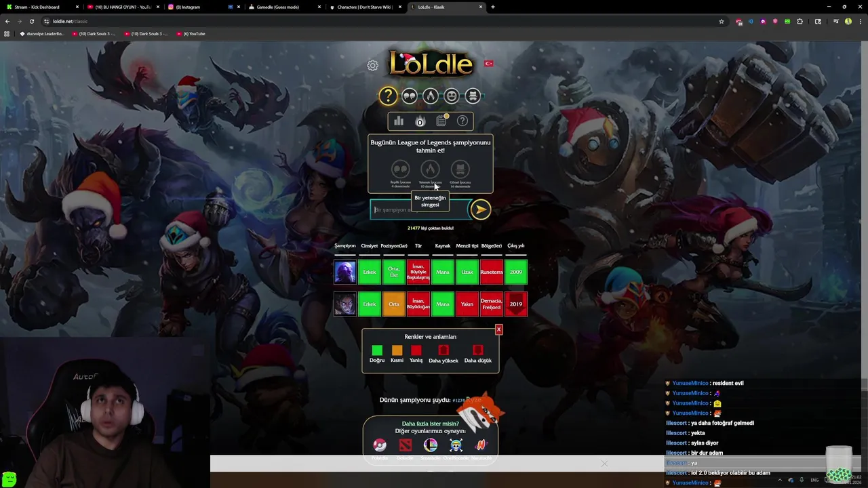
Task: Click the Runeterra region cell
Action: coord(492,272)
